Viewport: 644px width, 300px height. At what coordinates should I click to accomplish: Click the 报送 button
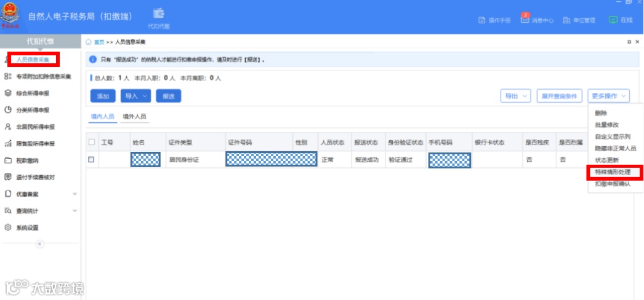pyautogui.click(x=169, y=96)
